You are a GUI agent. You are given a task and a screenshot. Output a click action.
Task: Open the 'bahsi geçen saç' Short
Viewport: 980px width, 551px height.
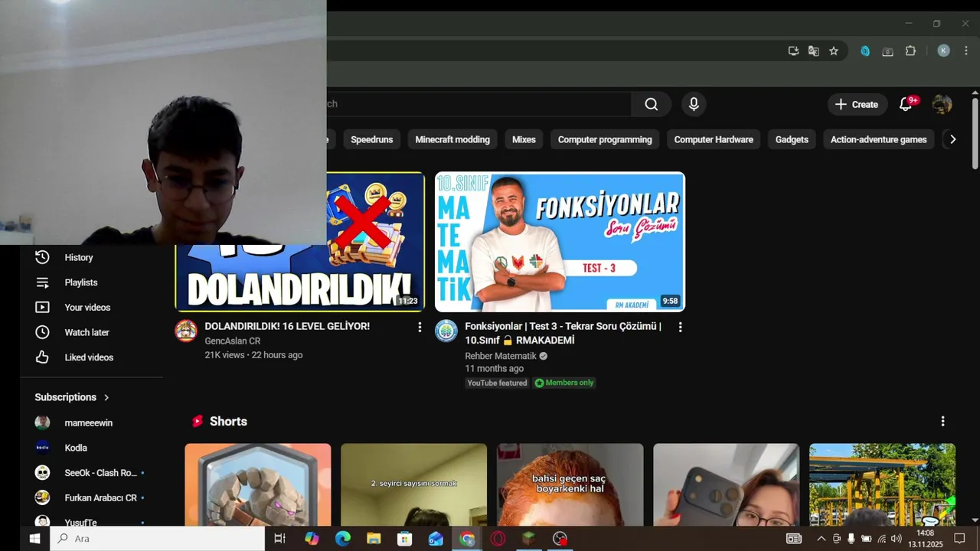[570, 484]
